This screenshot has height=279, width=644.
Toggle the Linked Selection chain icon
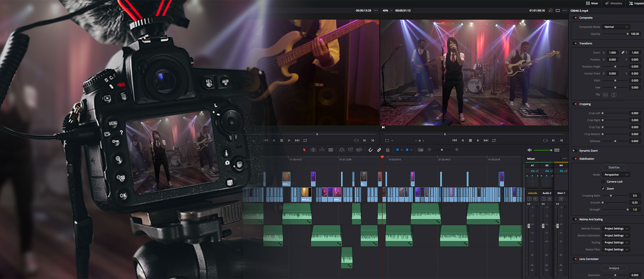(x=379, y=150)
